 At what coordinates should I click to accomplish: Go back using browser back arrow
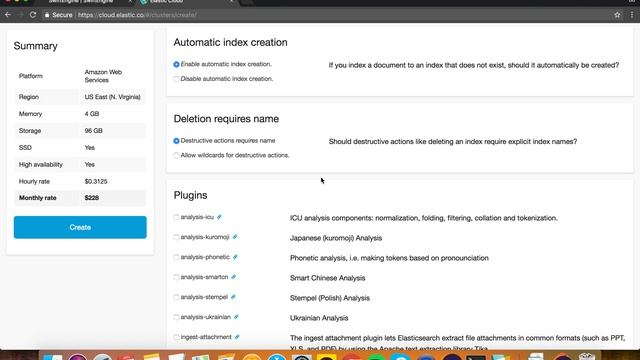pos(8,15)
